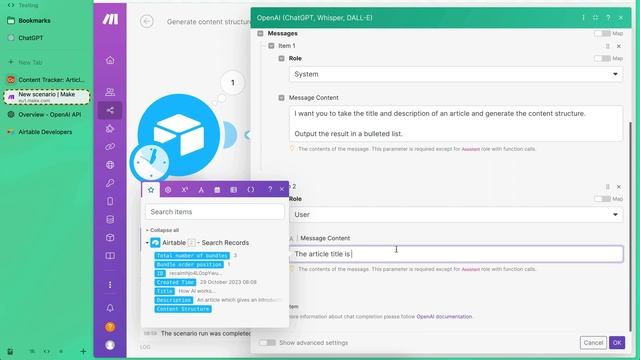Image resolution: width=640 pixels, height=360 pixels.
Task: Remove message Item 2
Action: [619, 187]
